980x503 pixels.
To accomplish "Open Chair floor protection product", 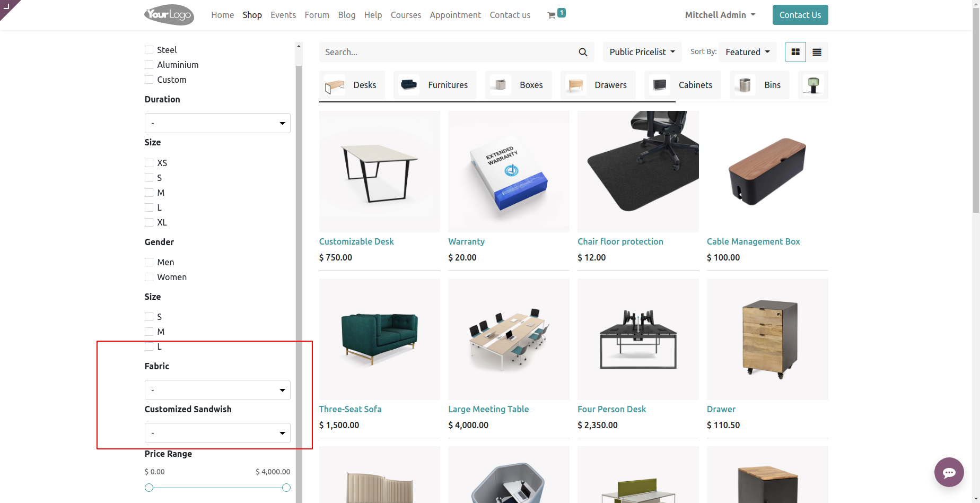I will pos(620,241).
